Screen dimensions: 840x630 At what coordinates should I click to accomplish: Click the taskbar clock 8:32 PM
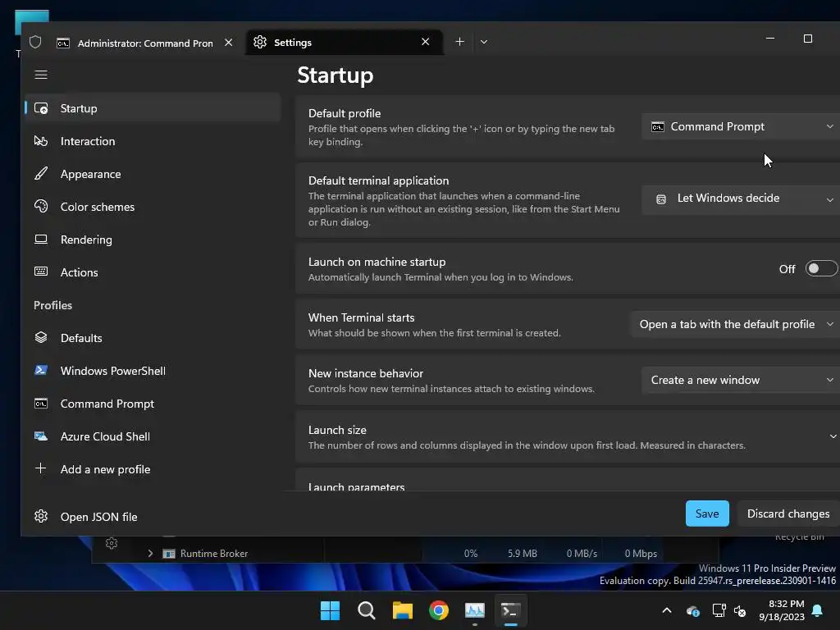(781, 610)
